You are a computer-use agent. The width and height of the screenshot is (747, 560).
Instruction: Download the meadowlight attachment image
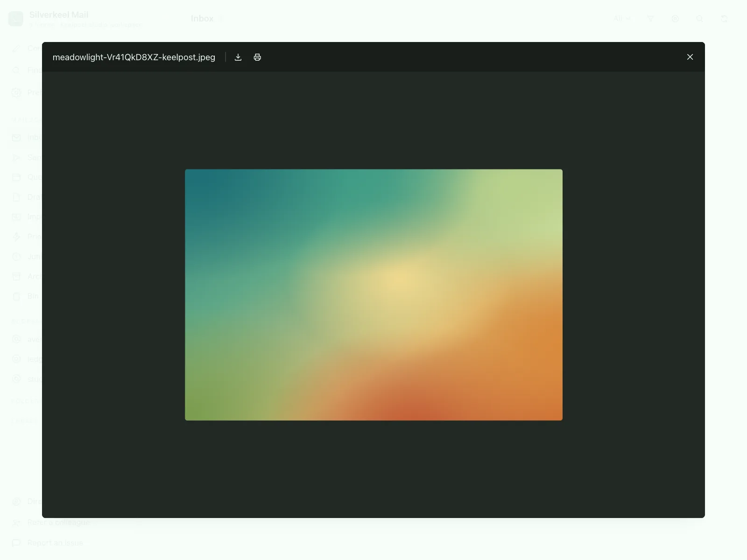click(238, 57)
